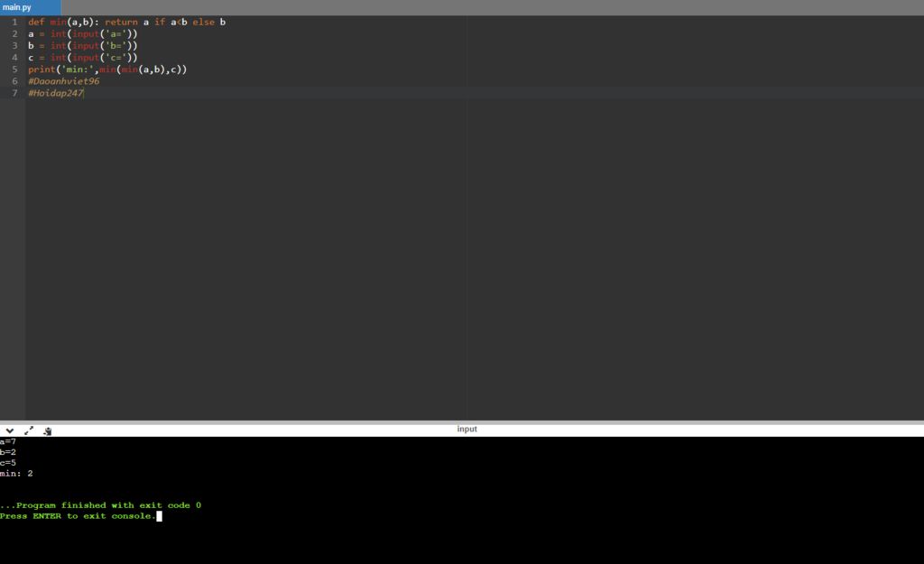Click 'Program finished with exit code 0' message
This screenshot has height=564, width=924.
(101, 505)
